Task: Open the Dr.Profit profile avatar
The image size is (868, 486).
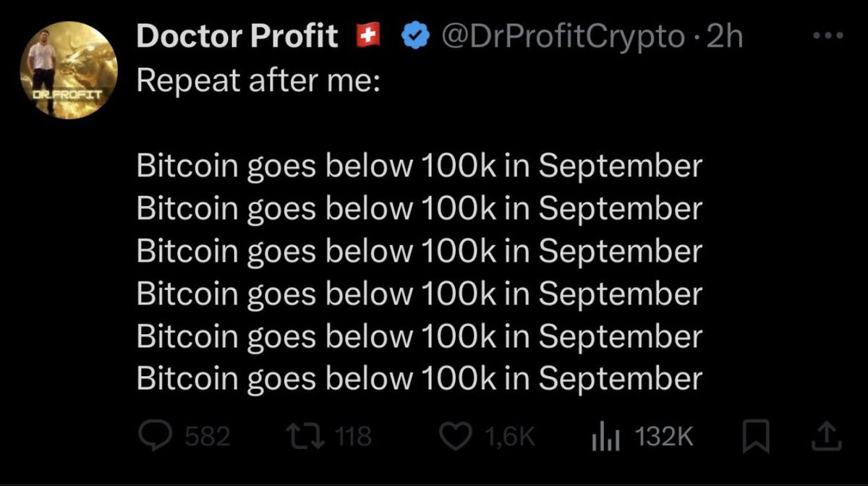Action: (x=69, y=69)
